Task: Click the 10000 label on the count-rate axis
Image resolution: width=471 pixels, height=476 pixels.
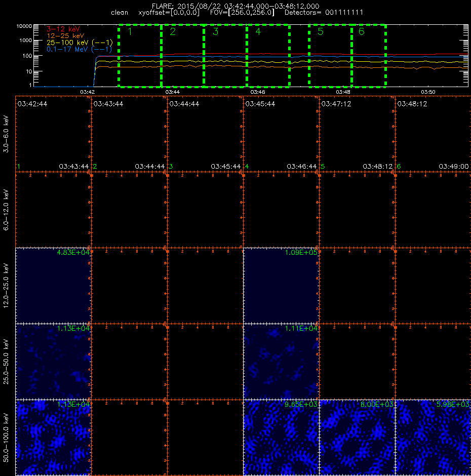Action: pyautogui.click(x=24, y=26)
